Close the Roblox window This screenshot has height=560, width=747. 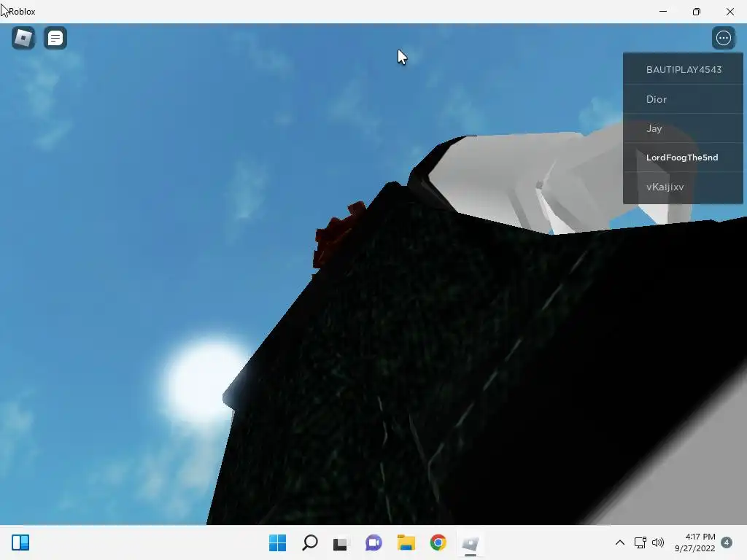(729, 12)
